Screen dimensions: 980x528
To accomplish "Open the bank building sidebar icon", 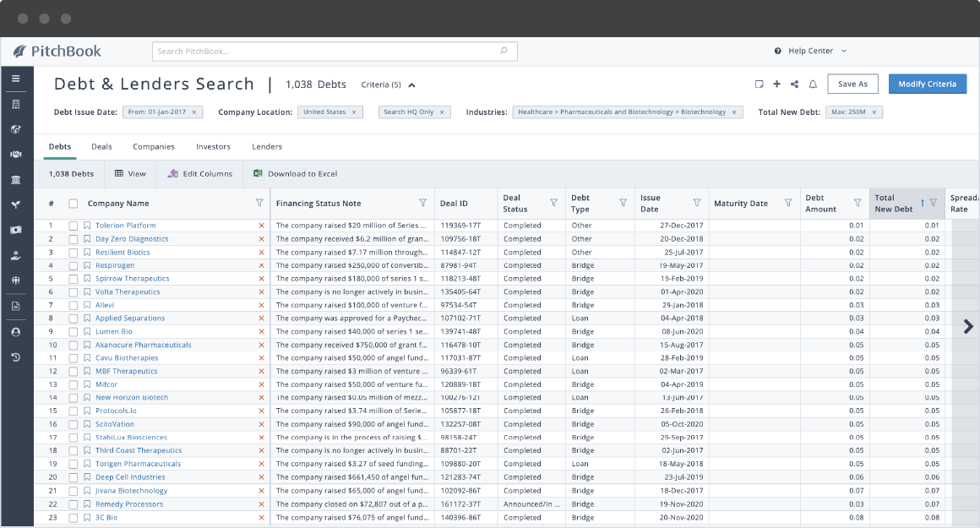I will [15, 180].
